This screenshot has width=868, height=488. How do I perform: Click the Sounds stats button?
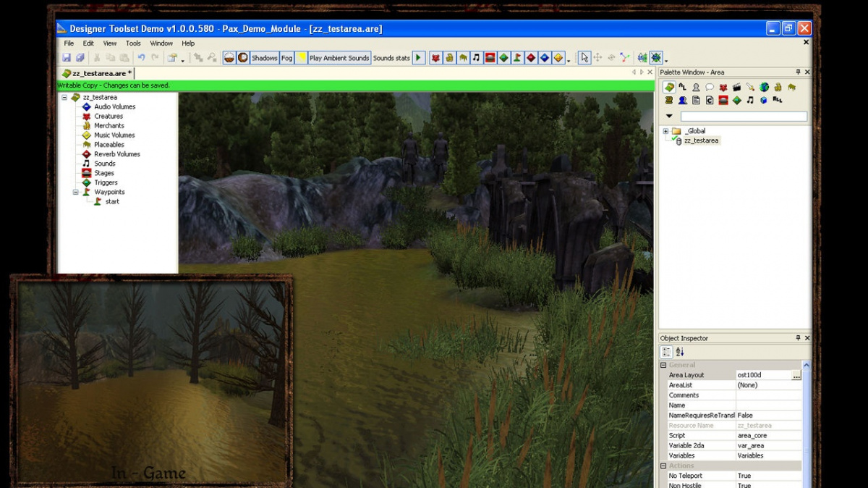coord(391,58)
